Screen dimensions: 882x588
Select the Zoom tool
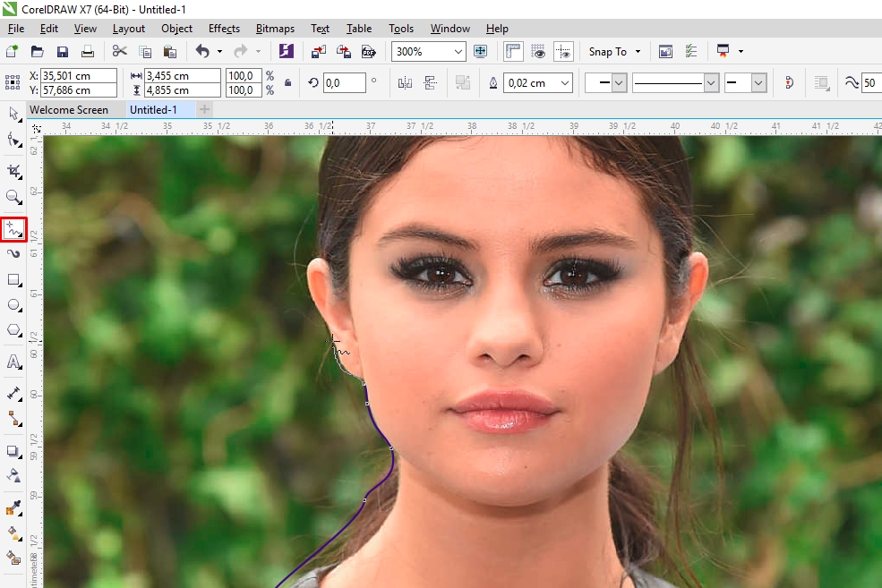click(x=13, y=198)
